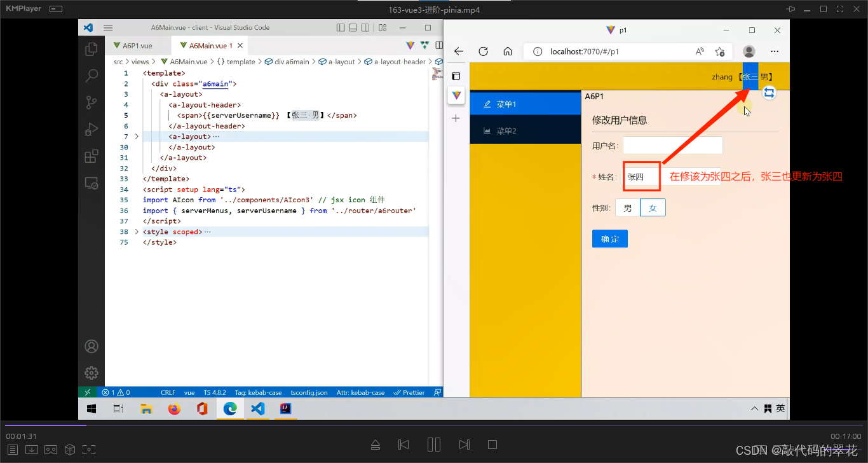Open remote window indicator in status bar

[88, 392]
